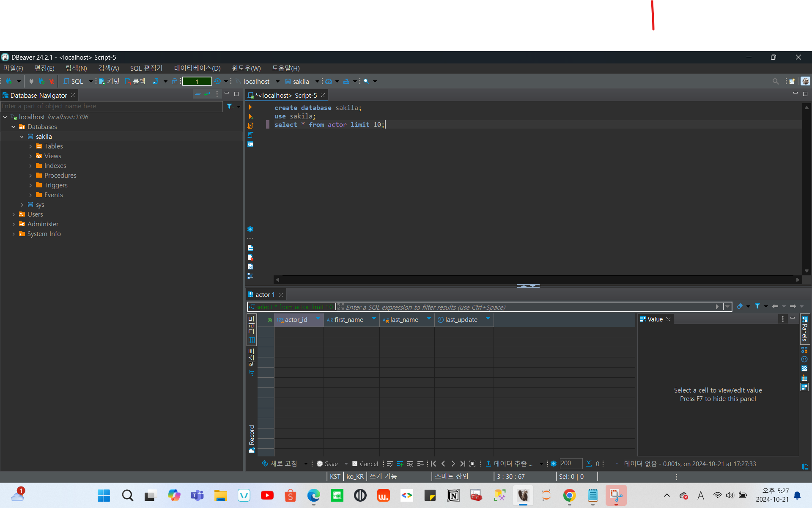Image resolution: width=812 pixels, height=508 pixels.
Task: Click the Execute SQL statement arrow icon
Action: point(250,107)
